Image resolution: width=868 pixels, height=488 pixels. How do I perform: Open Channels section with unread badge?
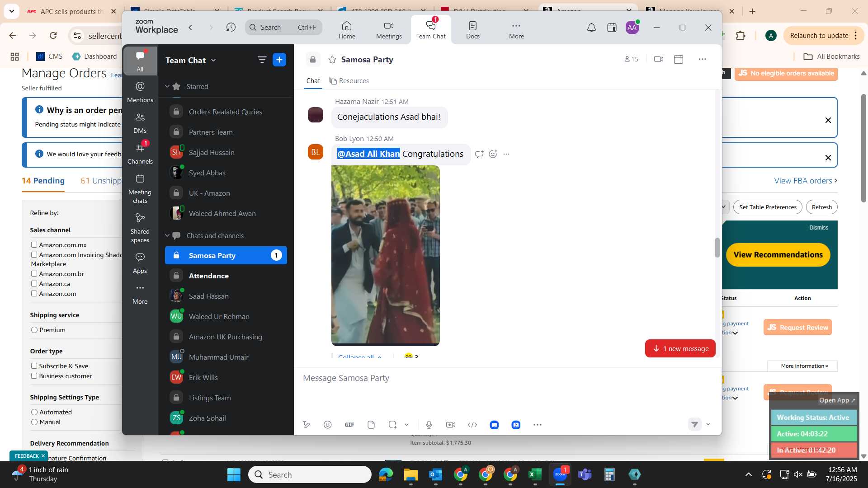[x=140, y=153]
